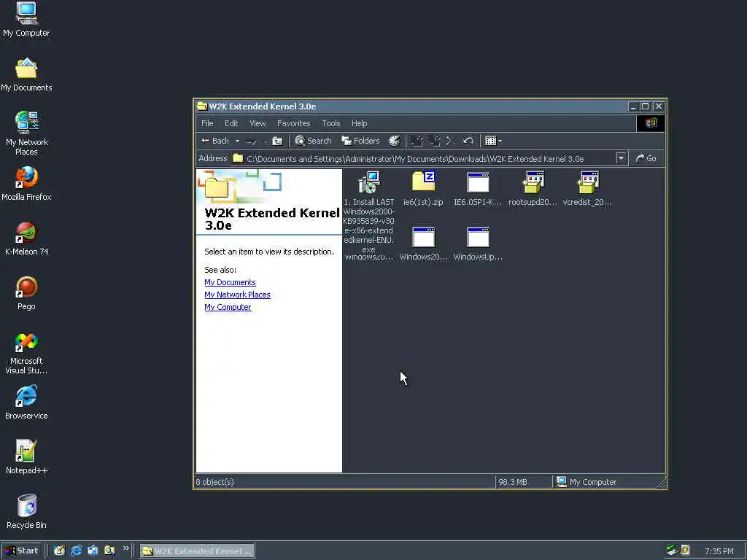
Task: Go Back in the Explorer toolbar
Action: click(215, 141)
